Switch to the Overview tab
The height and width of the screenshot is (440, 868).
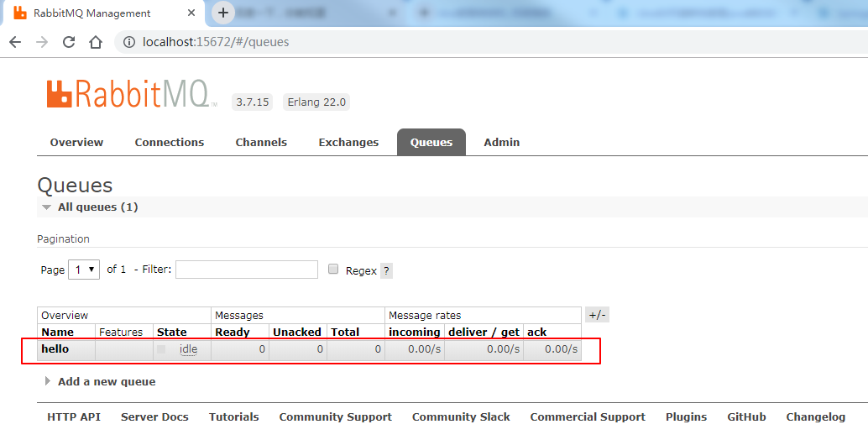click(76, 142)
